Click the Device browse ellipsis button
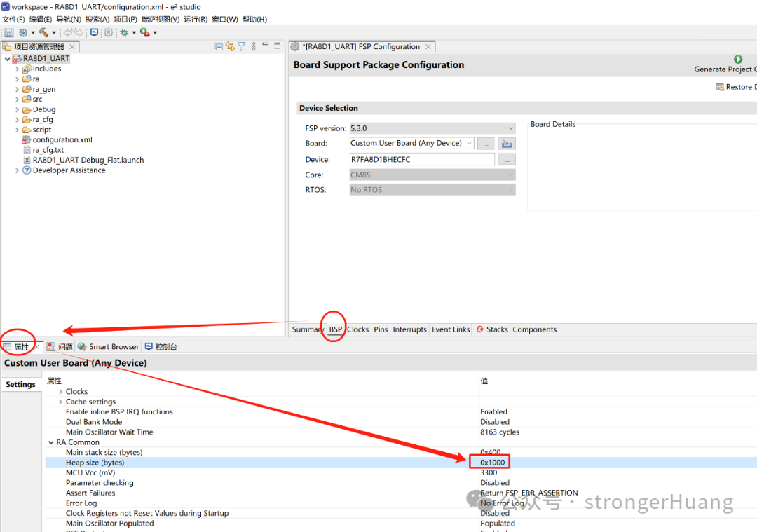The height and width of the screenshot is (532, 757). (x=507, y=159)
